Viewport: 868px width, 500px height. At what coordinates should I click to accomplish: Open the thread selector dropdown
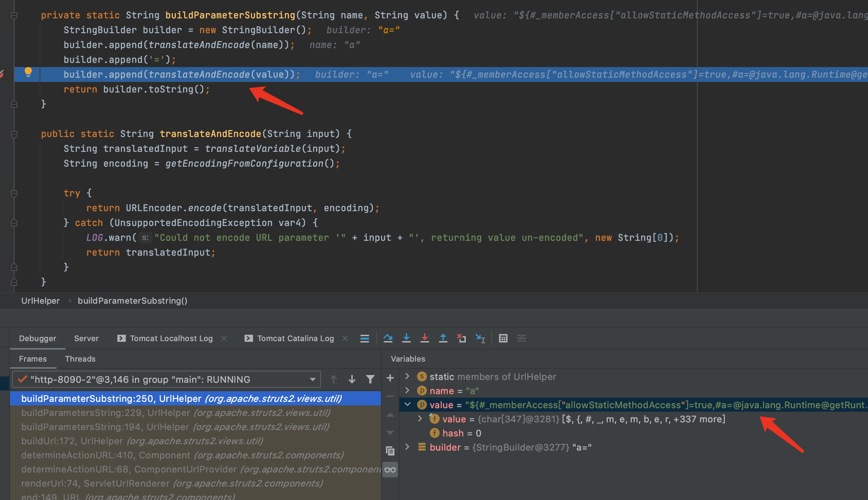tap(166, 379)
